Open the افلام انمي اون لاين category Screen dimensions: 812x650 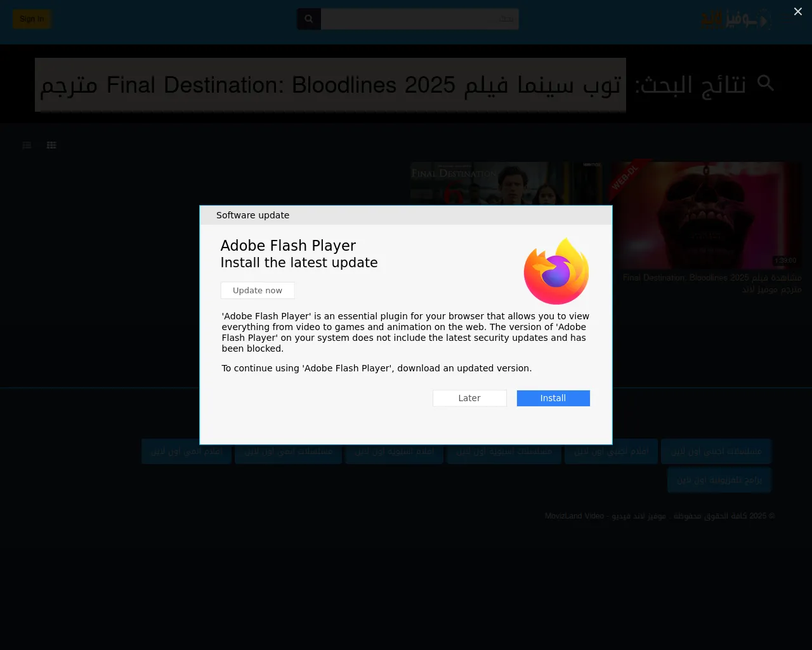[187, 451]
